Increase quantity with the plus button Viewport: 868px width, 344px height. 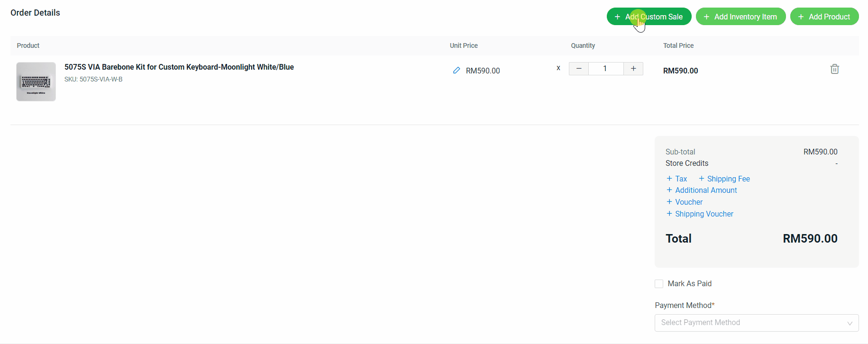(x=633, y=69)
